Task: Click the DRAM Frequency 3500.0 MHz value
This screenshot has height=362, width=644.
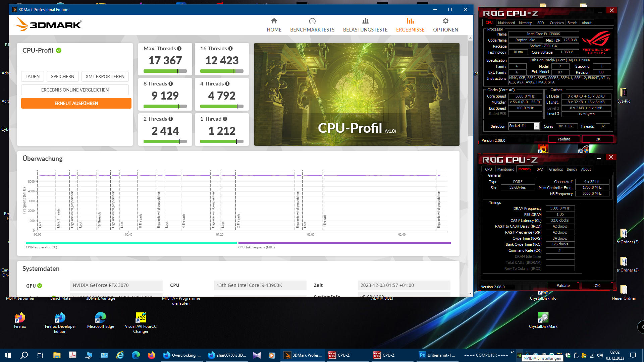Action: tap(560, 208)
